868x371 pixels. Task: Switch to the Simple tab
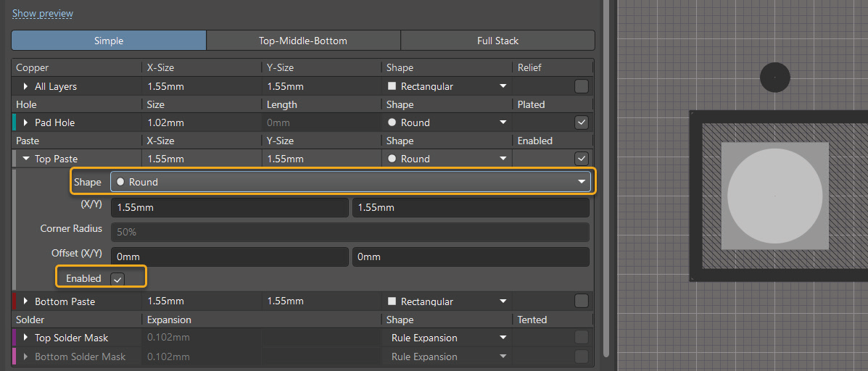point(109,41)
